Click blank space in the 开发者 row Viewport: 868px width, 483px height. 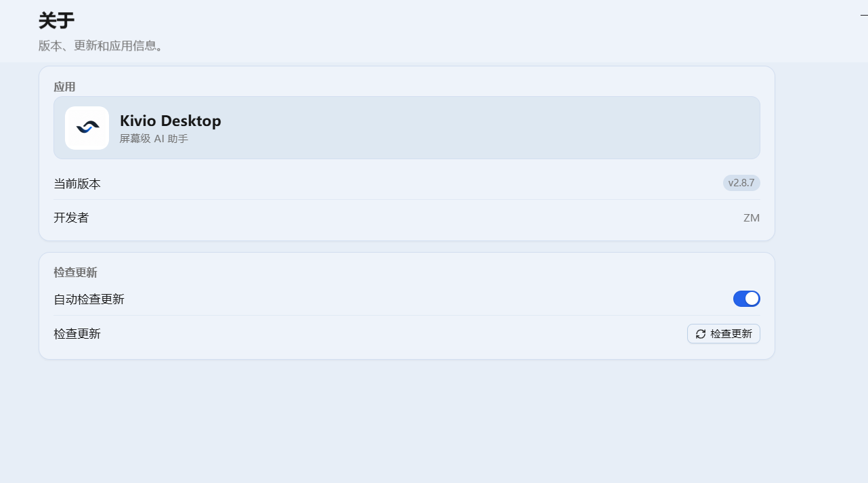pyautogui.click(x=406, y=218)
